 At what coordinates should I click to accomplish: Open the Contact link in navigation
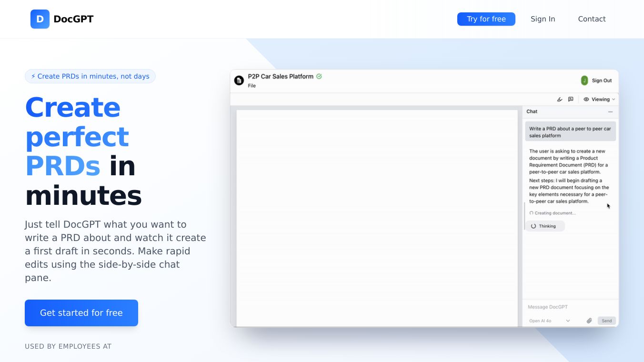[x=592, y=19]
